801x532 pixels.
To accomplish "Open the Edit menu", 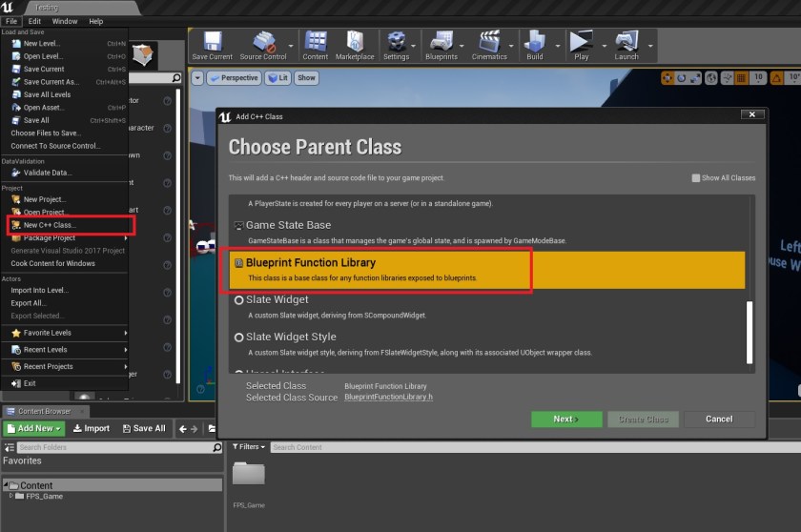I will pos(34,21).
